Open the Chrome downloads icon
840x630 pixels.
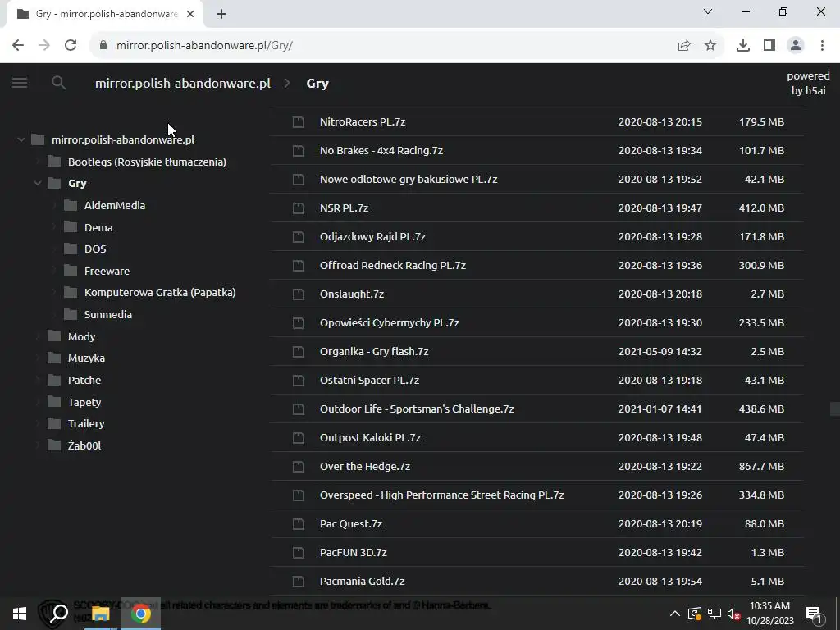tap(743, 46)
